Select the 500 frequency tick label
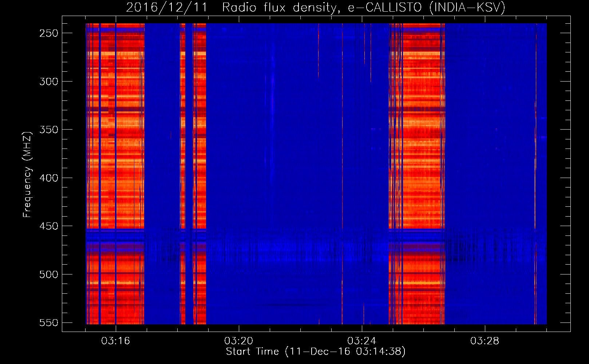 tap(49, 274)
